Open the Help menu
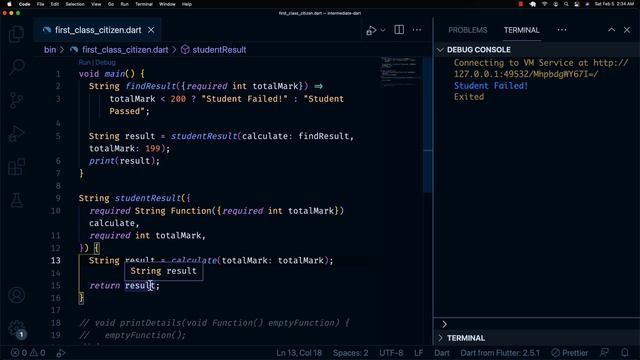 187,4
